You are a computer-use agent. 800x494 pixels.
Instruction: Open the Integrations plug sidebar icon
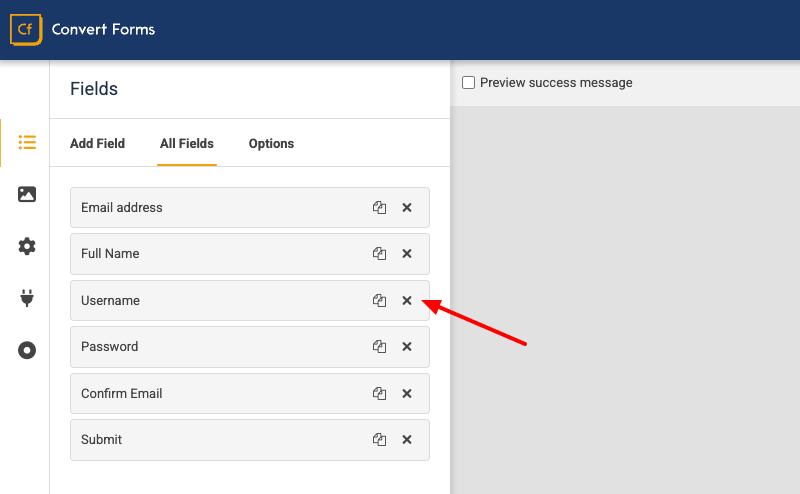(27, 298)
